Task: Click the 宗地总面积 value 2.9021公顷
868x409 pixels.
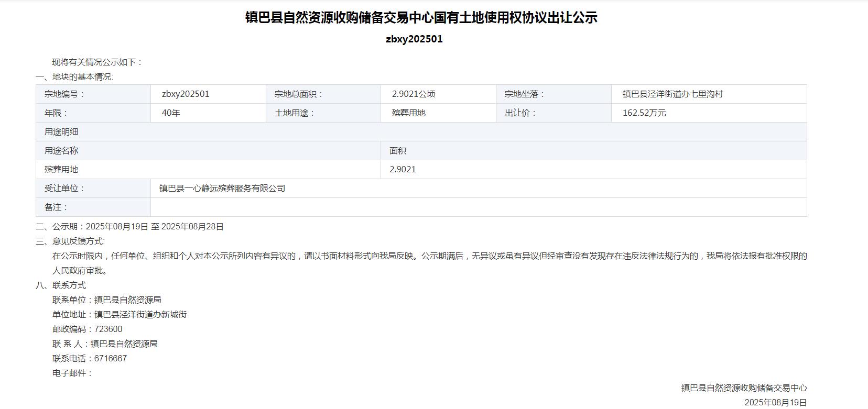Action: click(x=414, y=94)
